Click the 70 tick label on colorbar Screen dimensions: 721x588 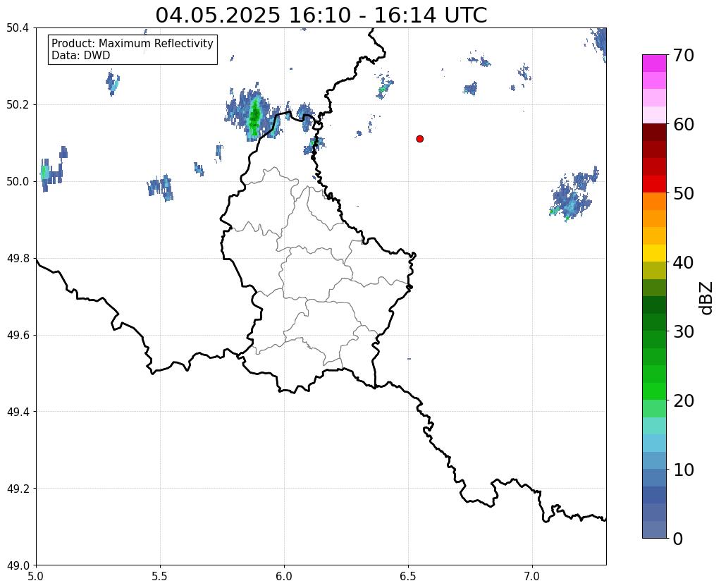pos(684,55)
